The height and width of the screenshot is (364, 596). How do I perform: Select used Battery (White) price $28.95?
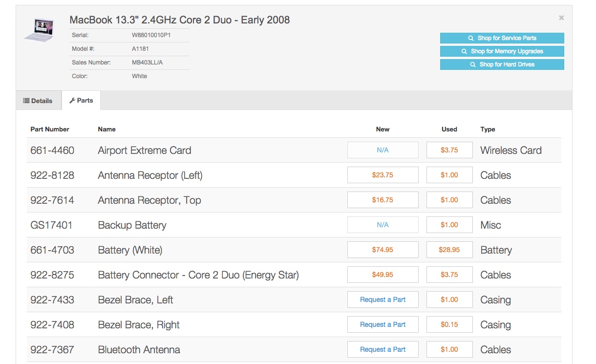pyautogui.click(x=449, y=250)
